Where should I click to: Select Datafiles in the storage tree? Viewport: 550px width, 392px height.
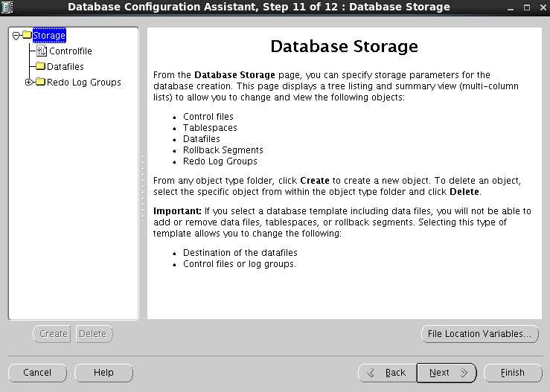(65, 66)
